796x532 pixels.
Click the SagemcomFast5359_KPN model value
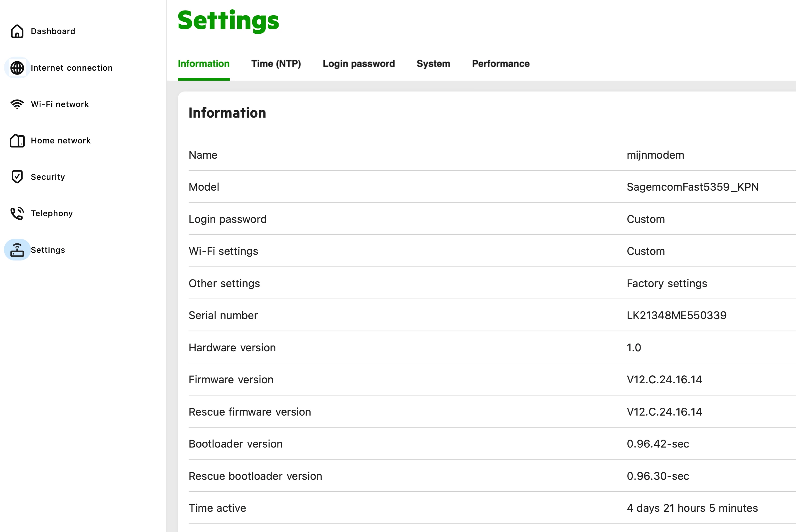point(692,187)
